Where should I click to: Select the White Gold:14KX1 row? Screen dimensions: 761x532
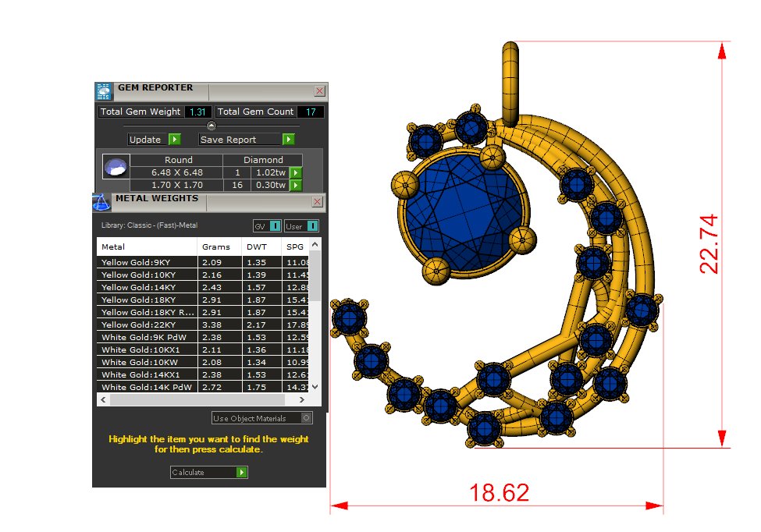203,375
